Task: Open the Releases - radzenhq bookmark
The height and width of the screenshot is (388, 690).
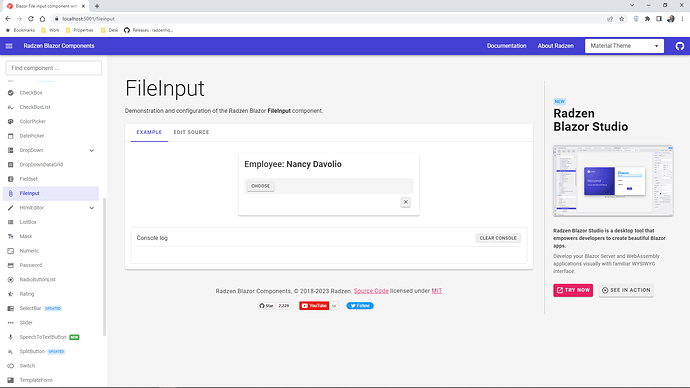Action: (148, 30)
